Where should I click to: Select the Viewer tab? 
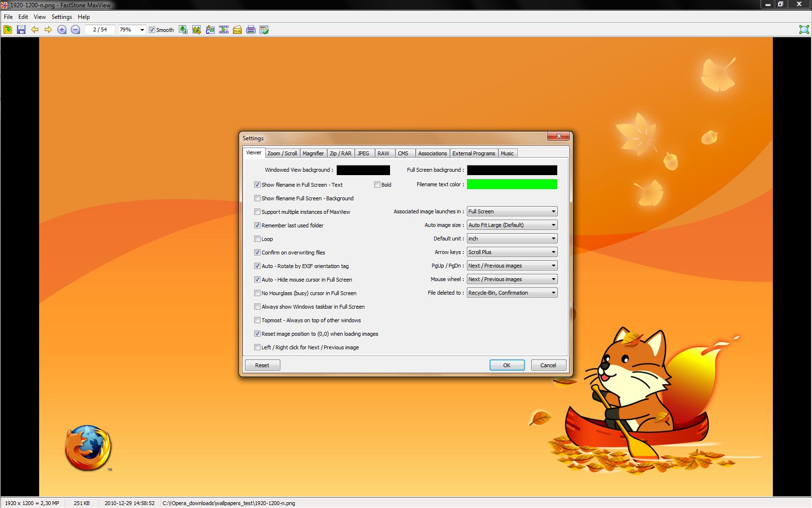coord(254,152)
